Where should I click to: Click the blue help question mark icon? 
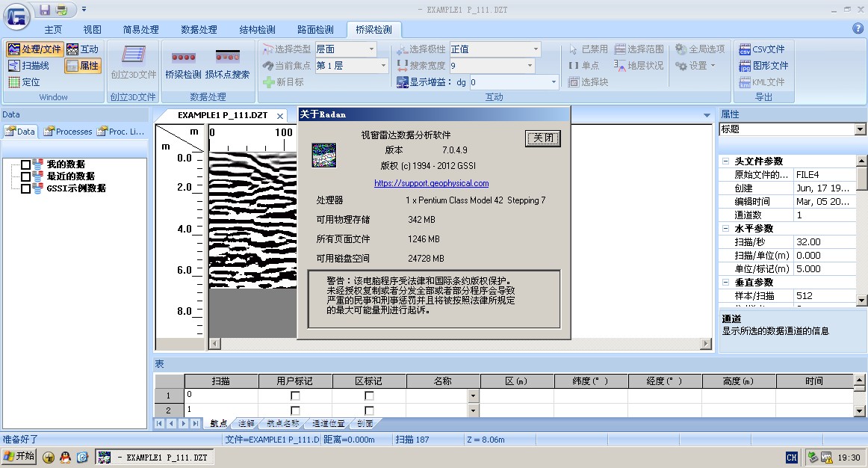coord(858,28)
